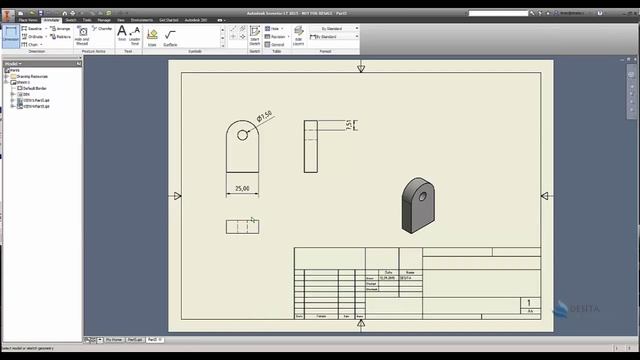This screenshot has width=640, height=360.
Task: Open the View ribbon tab
Action: pos(121,20)
